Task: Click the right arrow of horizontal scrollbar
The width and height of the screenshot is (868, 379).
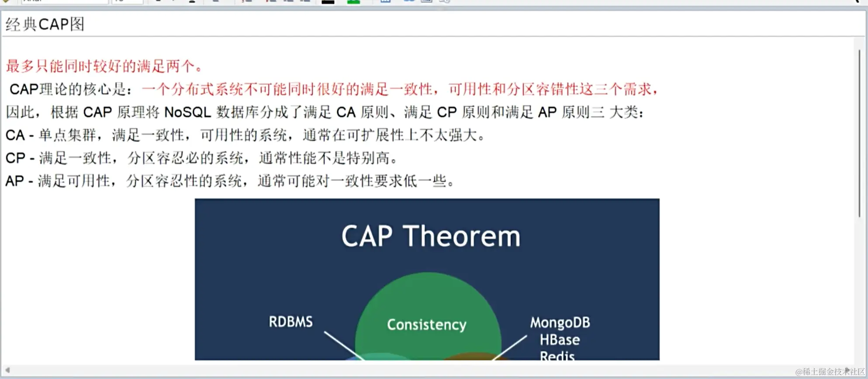Action: (847, 370)
